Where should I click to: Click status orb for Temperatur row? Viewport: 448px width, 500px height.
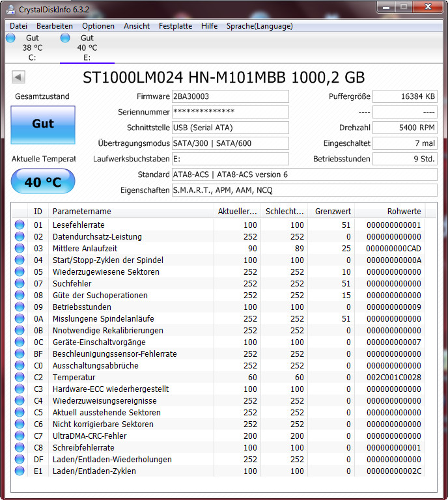pos(20,377)
